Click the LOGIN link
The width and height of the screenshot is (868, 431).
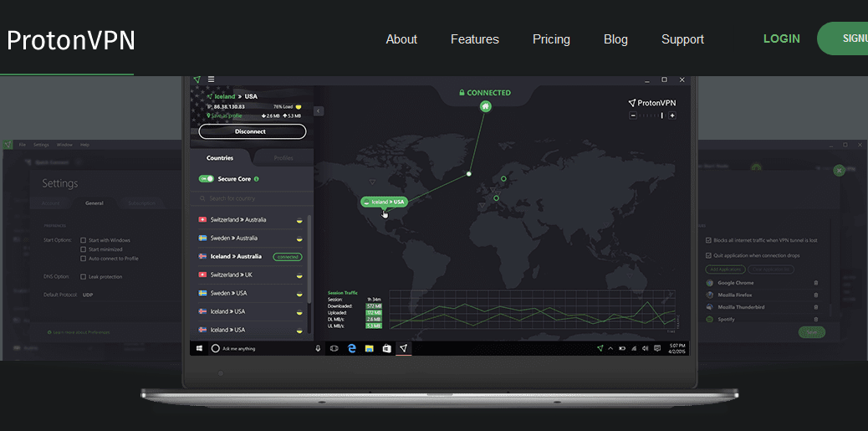[782, 38]
